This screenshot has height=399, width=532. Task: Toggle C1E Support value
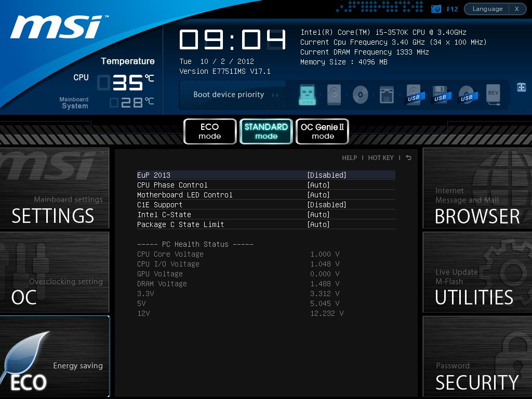tap(326, 205)
